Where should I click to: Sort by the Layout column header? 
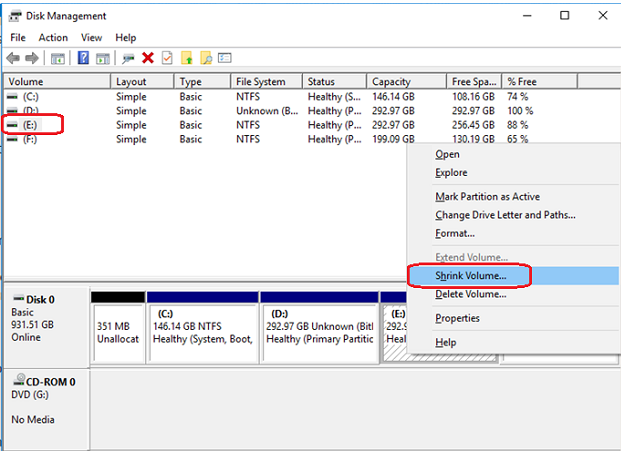click(142, 82)
